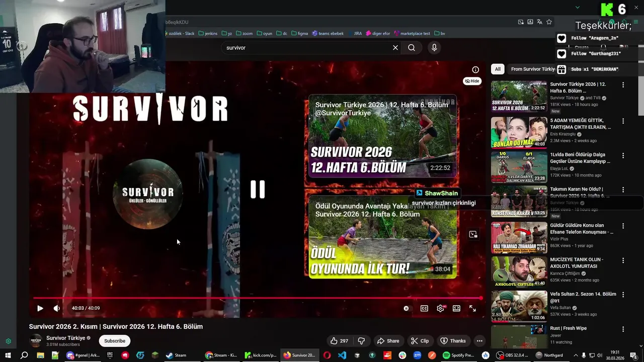644x362 pixels.
Task: Play the video with the play button
Action: 40,308
